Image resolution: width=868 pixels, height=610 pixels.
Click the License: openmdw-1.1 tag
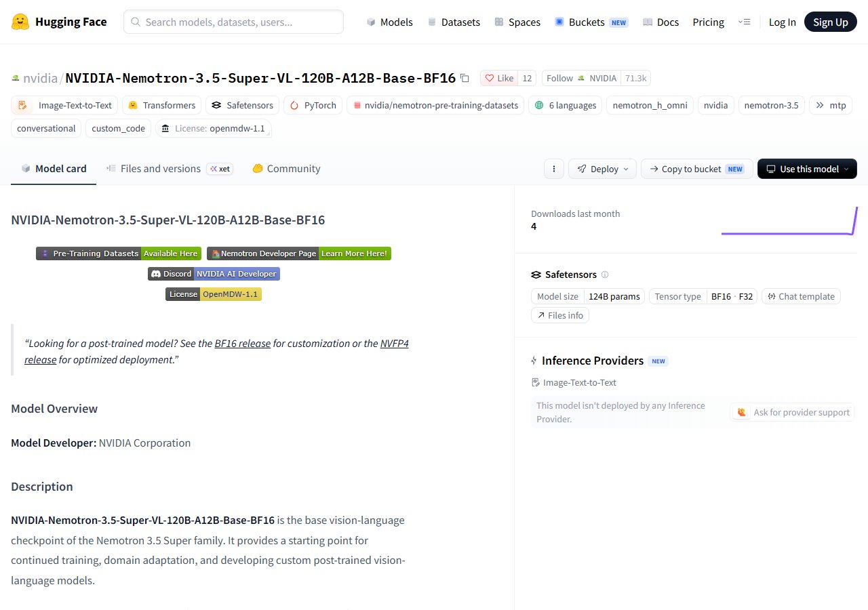tap(214, 128)
